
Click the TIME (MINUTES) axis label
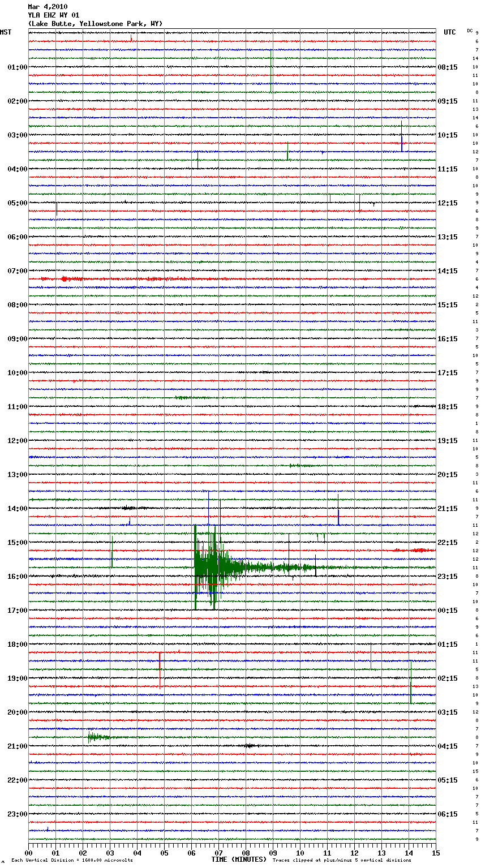(239, 860)
